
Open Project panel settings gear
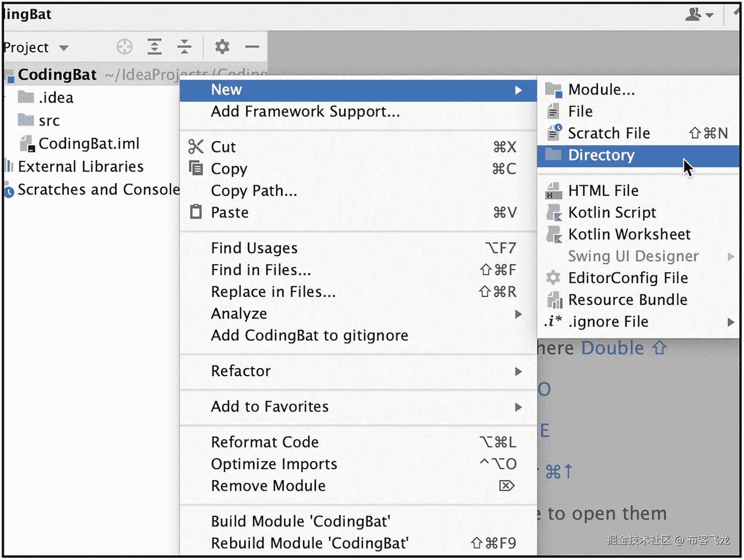pos(222,47)
